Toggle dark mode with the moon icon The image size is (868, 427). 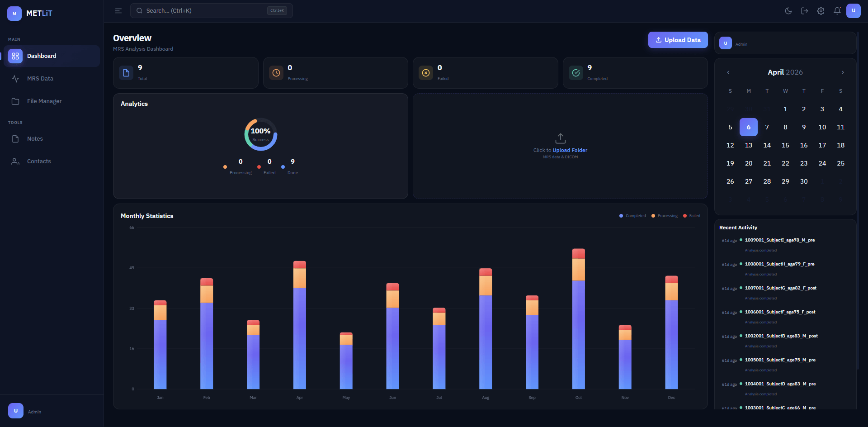(788, 10)
